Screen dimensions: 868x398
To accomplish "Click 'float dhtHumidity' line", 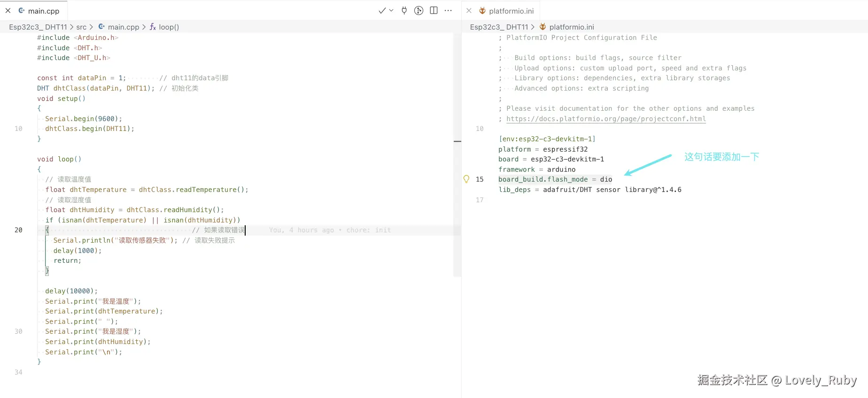I will 135,210.
